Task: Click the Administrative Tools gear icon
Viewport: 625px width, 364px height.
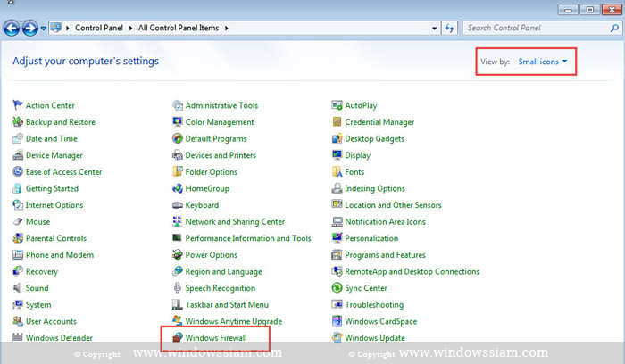Action: [178, 105]
